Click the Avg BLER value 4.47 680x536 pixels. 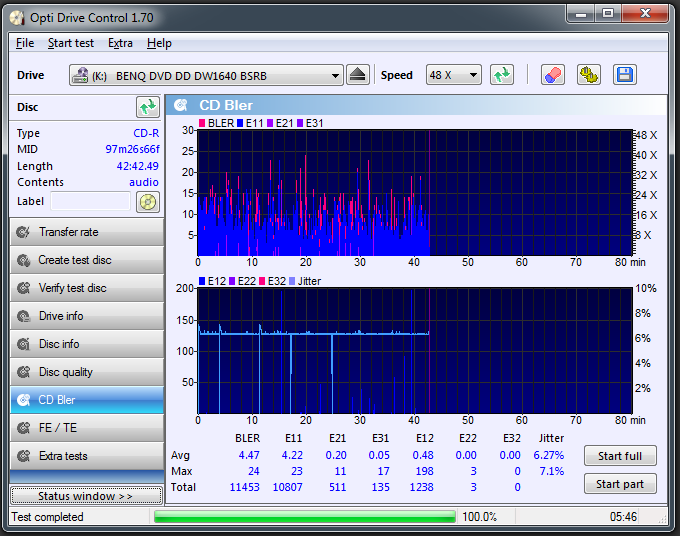249,455
